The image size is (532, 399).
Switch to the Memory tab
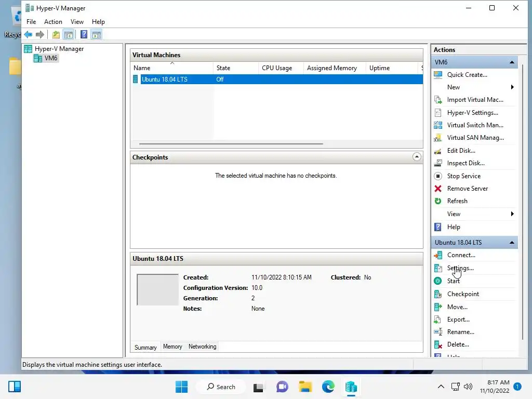tap(172, 347)
